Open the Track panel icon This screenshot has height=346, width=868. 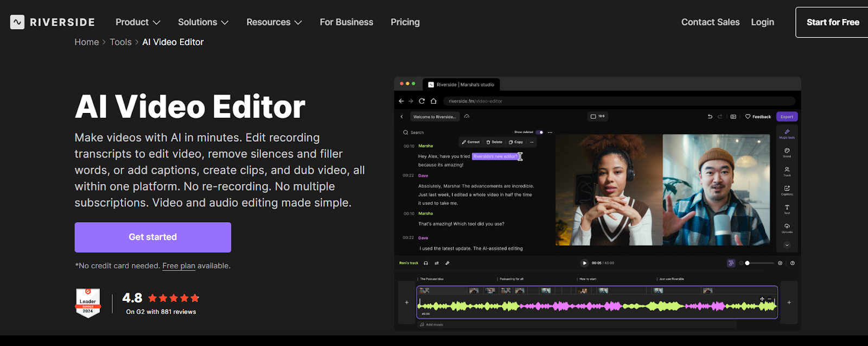pos(787,172)
